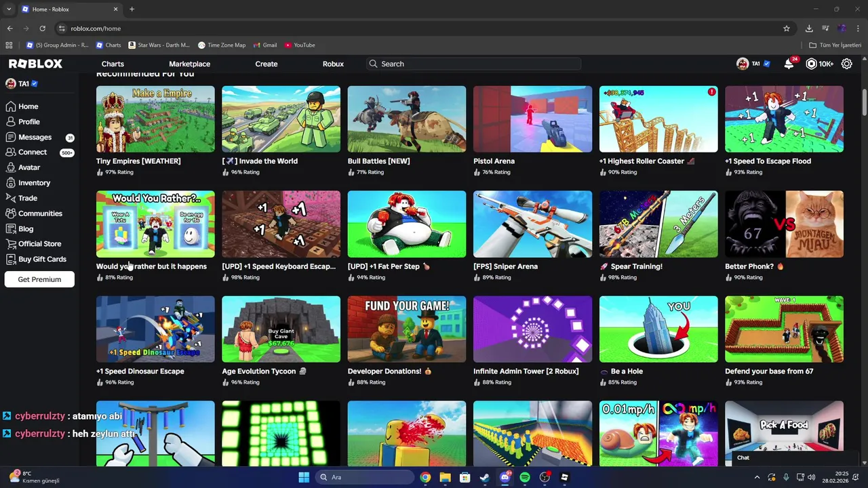868x488 pixels.
Task: Open the Windows Start button
Action: click(304, 477)
